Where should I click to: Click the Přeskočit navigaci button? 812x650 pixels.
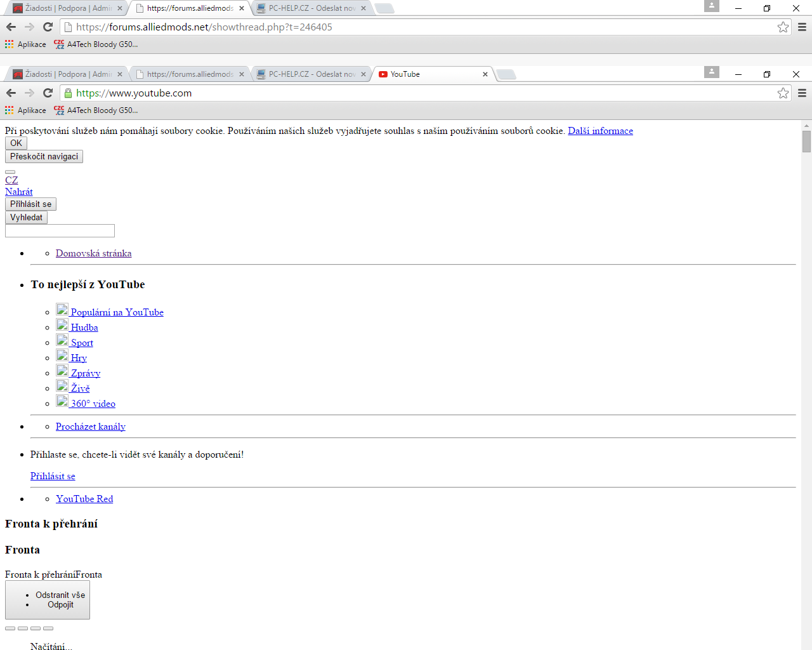[x=44, y=157]
